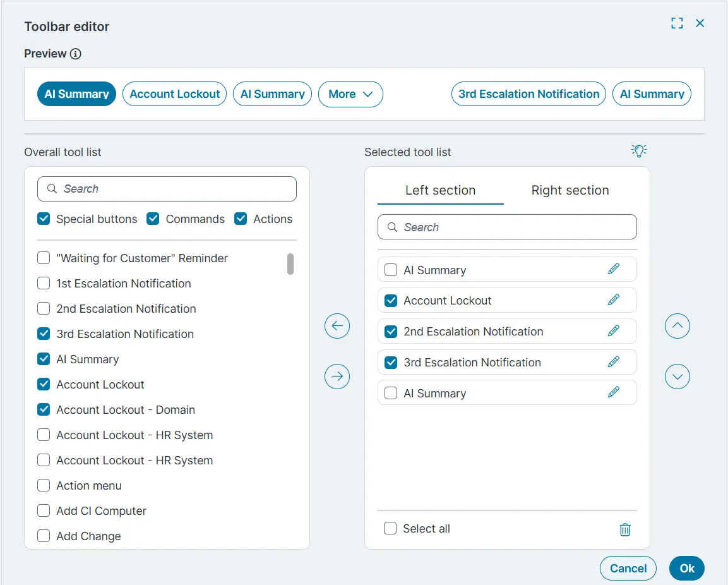728x585 pixels.
Task: Uncheck 3rd Escalation Notification in overall tool list
Action: pyautogui.click(x=44, y=334)
